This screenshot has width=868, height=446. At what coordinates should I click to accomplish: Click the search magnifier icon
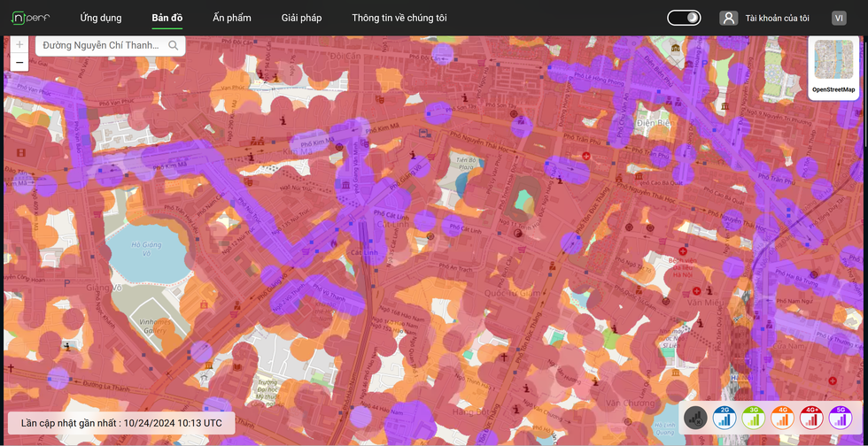tap(174, 45)
